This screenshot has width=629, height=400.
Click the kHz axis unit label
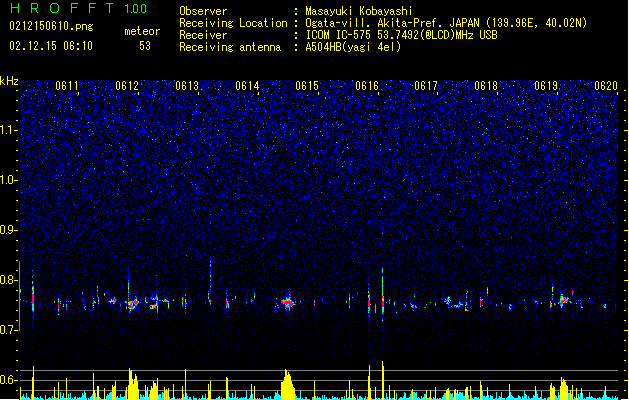[9, 81]
